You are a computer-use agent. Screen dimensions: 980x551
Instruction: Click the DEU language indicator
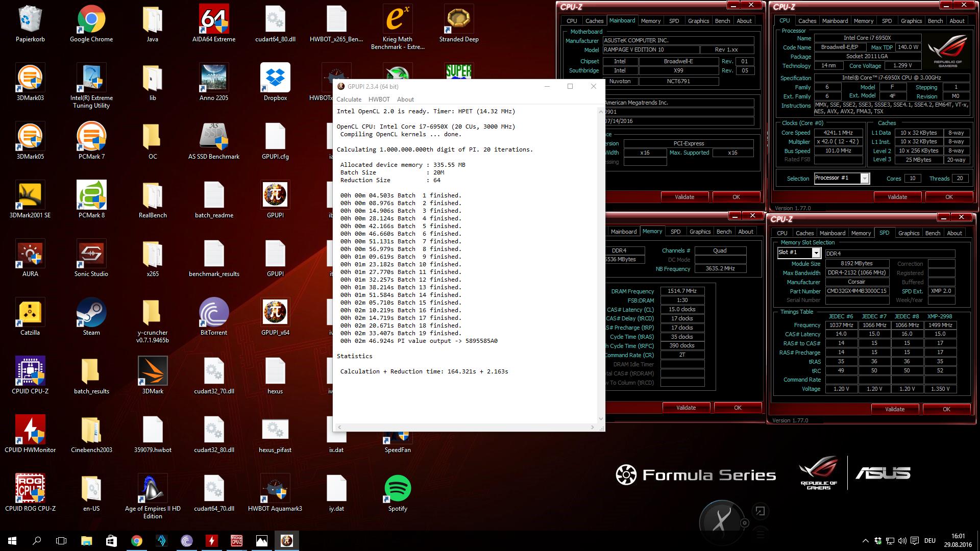[x=929, y=541]
